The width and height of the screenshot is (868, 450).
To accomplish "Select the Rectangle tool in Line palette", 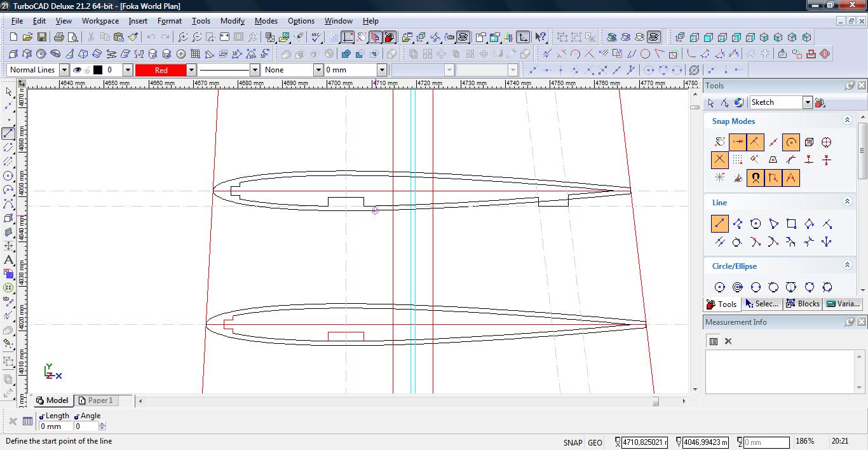I will pos(791,224).
